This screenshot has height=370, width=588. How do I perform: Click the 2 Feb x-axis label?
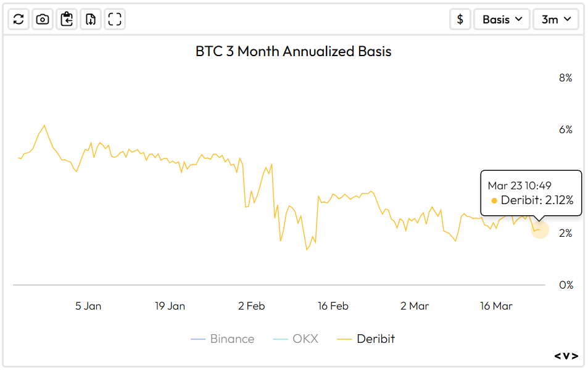(x=251, y=306)
